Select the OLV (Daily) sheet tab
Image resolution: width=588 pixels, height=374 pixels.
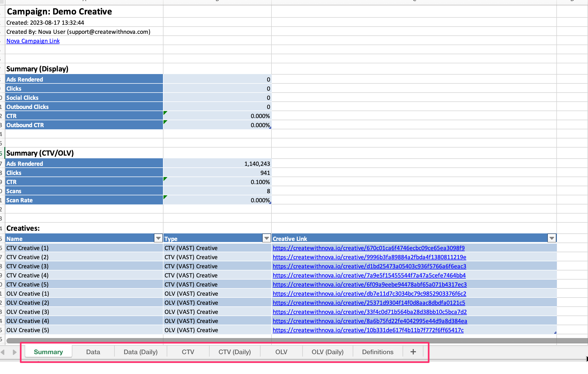327,352
